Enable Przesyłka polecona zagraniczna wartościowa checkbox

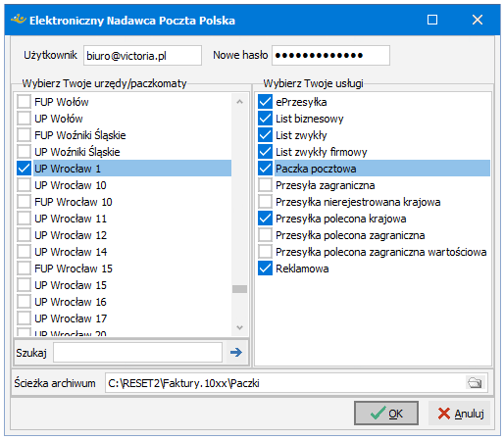(265, 252)
